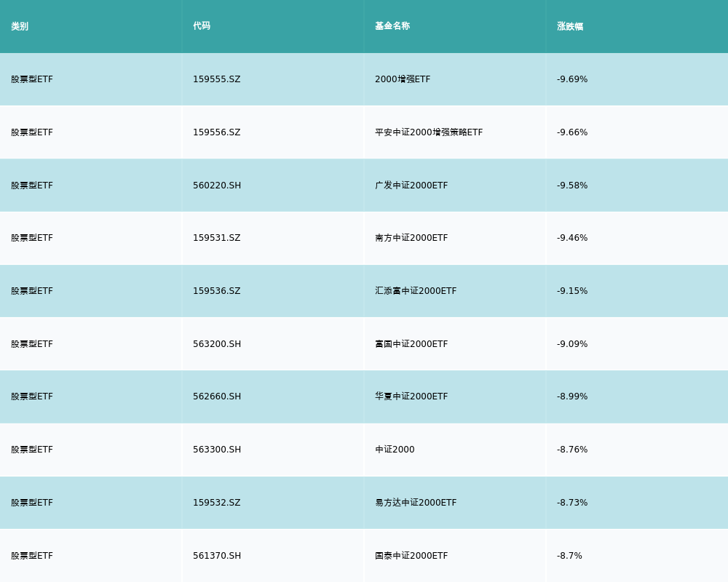Select fund code 159532.SZ
Screen dimensions: 728x582
(216, 503)
